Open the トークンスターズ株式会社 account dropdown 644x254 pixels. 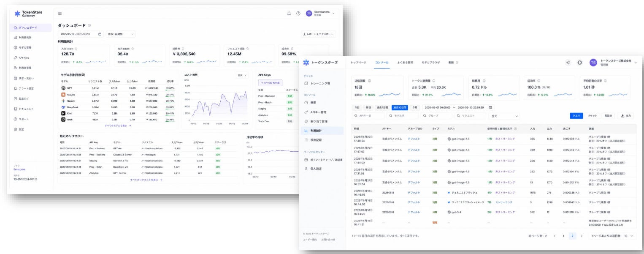[613, 63]
